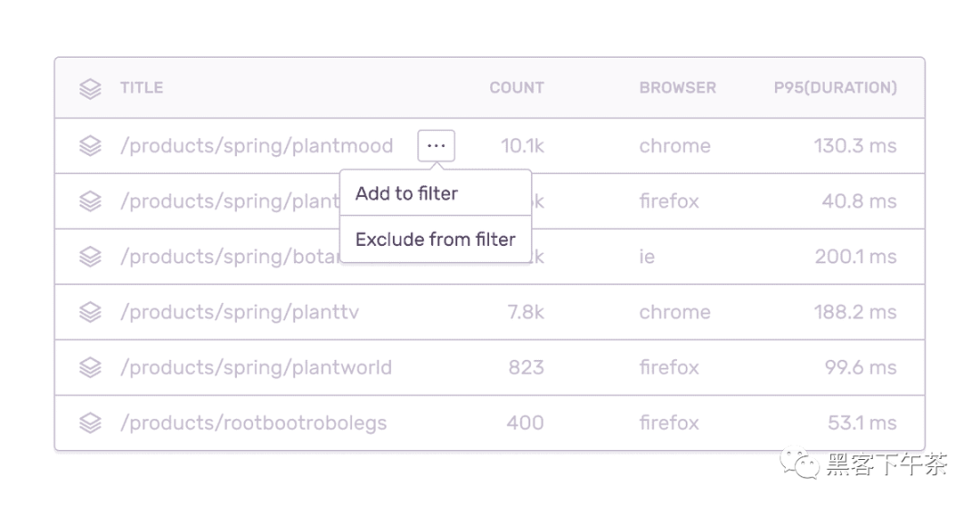Viewport: 980px width, 508px height.
Task: Click stack icon beside /products/spring/plantmood
Action: pos(90,145)
